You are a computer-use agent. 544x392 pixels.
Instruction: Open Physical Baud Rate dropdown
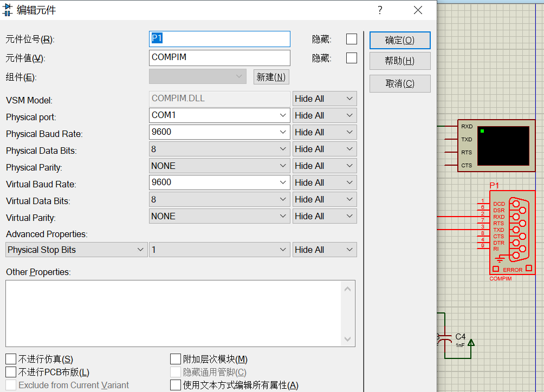[x=219, y=132]
